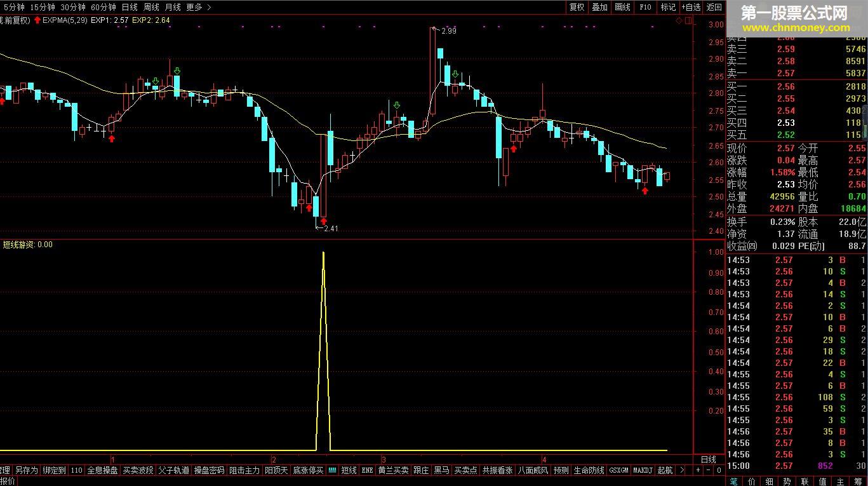868x486 pixels.
Task: Select the 买卖点 indicator tab
Action: [x=466, y=471]
